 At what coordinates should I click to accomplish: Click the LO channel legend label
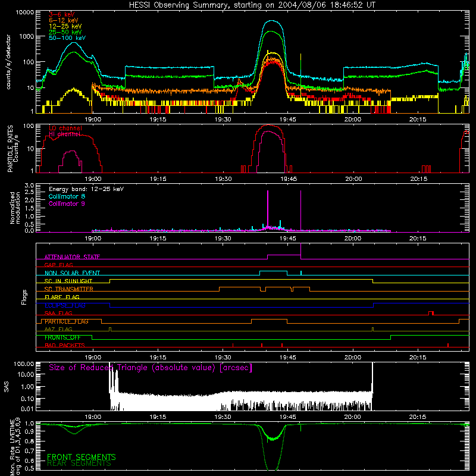(65, 128)
